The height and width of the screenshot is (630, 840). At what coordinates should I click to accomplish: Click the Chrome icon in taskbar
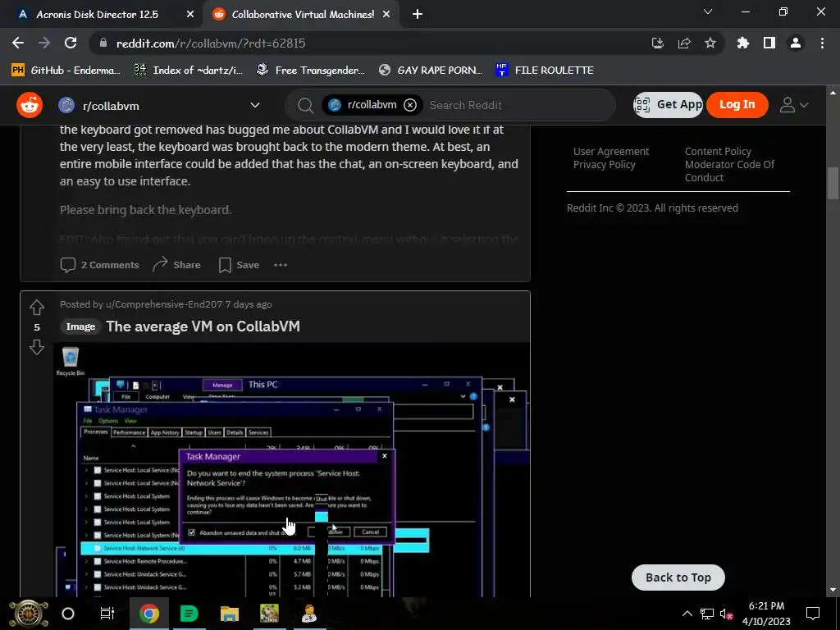pyautogui.click(x=149, y=614)
